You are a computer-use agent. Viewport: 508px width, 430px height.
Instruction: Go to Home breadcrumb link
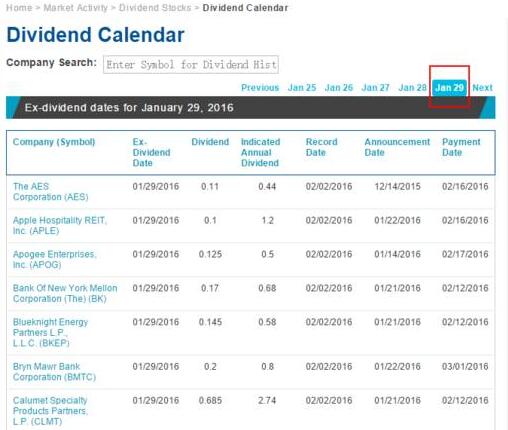tap(19, 8)
